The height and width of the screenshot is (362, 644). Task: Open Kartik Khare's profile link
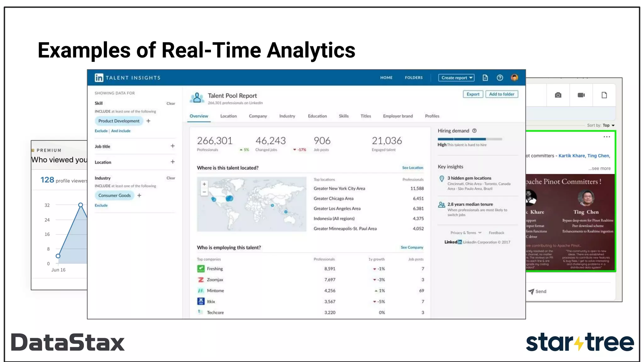point(572,156)
